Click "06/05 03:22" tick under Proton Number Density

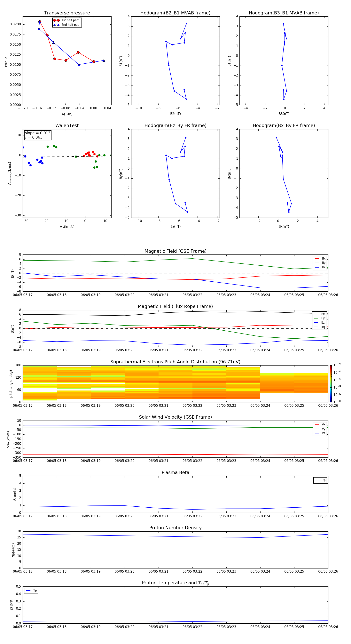(x=192, y=571)
